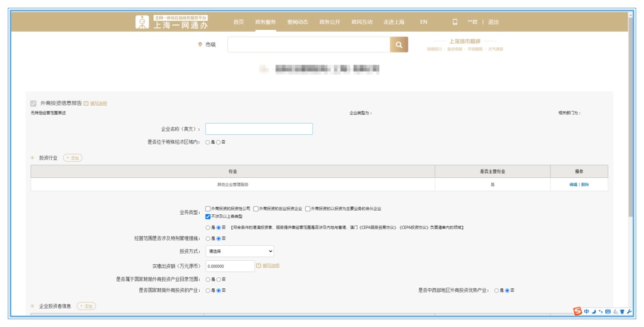644x327 pixels.
Task: Select 是 for 是否位于特殊经济区域内
Action: pos(208,142)
